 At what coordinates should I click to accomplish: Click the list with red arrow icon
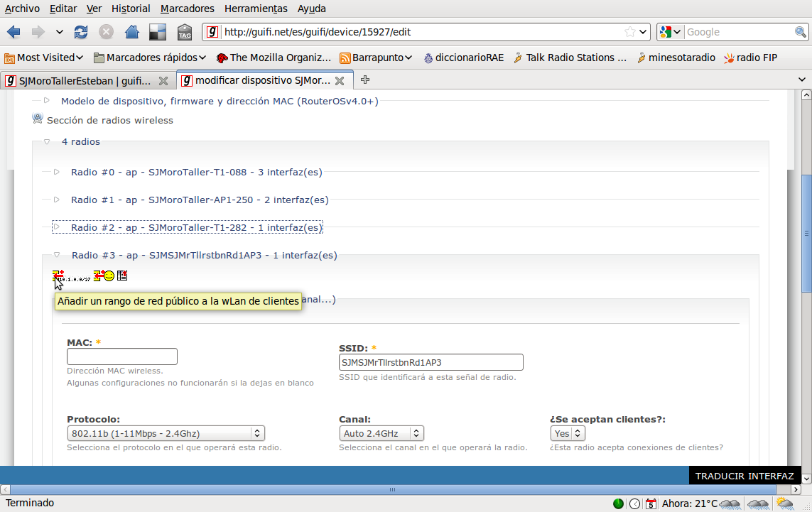tap(122, 276)
